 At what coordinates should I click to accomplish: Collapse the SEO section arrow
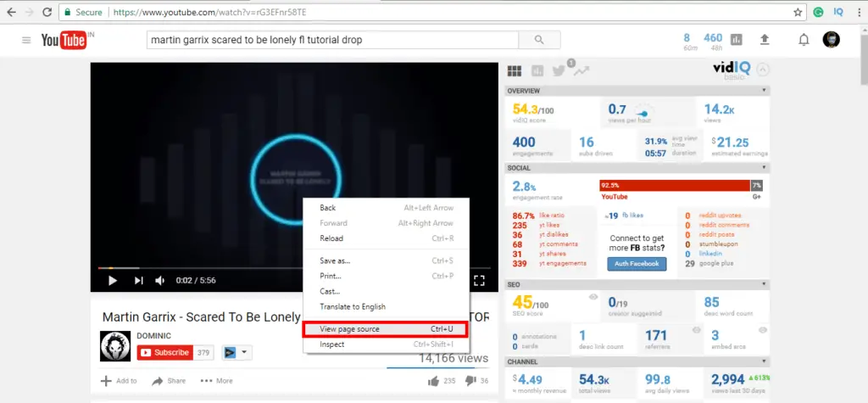point(764,284)
